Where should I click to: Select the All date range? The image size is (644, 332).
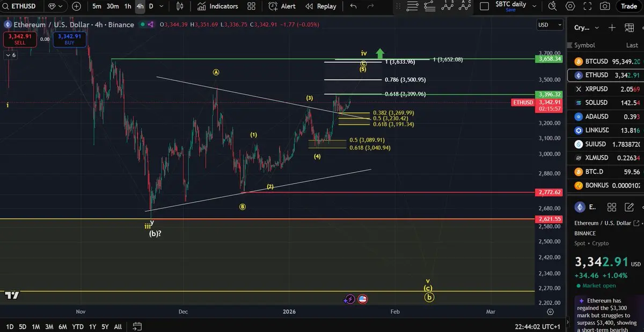118,327
